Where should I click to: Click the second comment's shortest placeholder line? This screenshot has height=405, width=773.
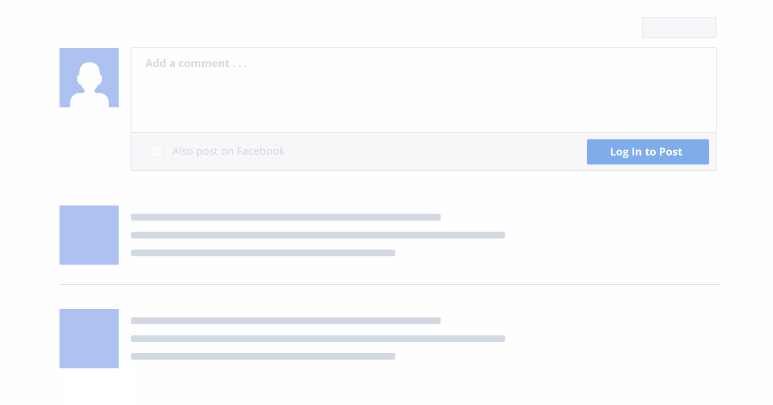click(263, 356)
